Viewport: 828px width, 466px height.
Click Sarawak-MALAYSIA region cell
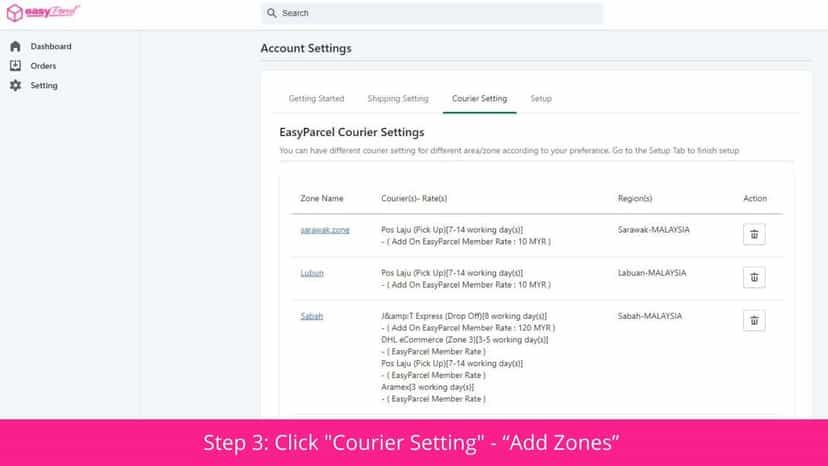point(654,230)
